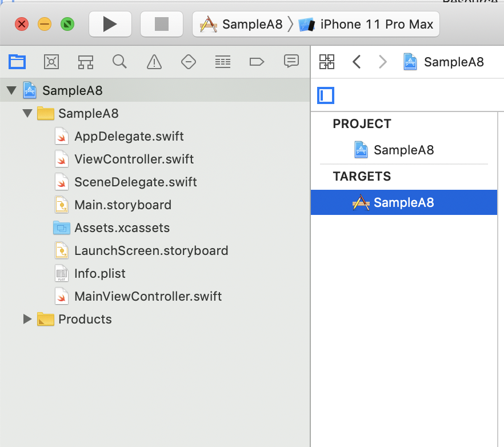Click Swift icon beside MainViewController.swift
504x447 pixels.
pyautogui.click(x=61, y=296)
